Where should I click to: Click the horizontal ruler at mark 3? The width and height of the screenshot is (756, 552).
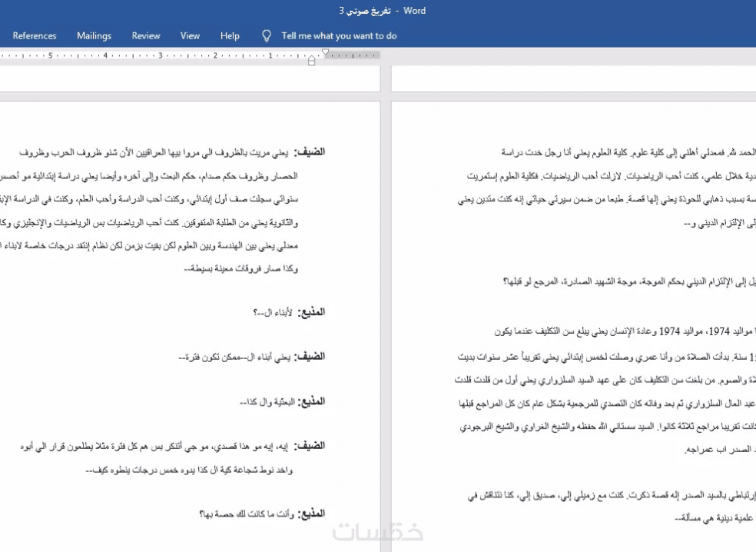pos(161,55)
